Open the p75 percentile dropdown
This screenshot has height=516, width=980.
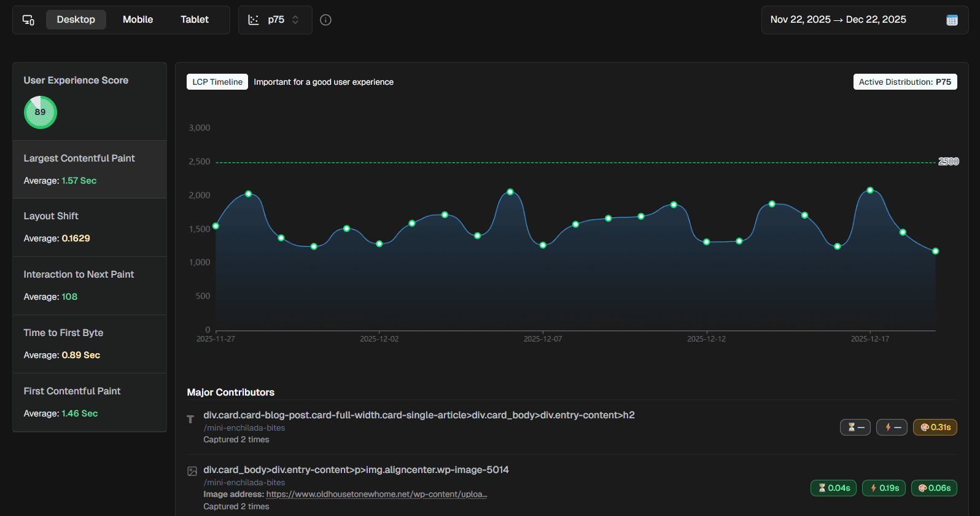point(274,20)
